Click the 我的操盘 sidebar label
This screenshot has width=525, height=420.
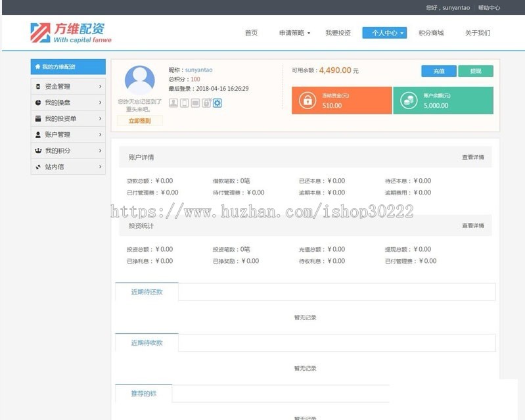coord(58,103)
